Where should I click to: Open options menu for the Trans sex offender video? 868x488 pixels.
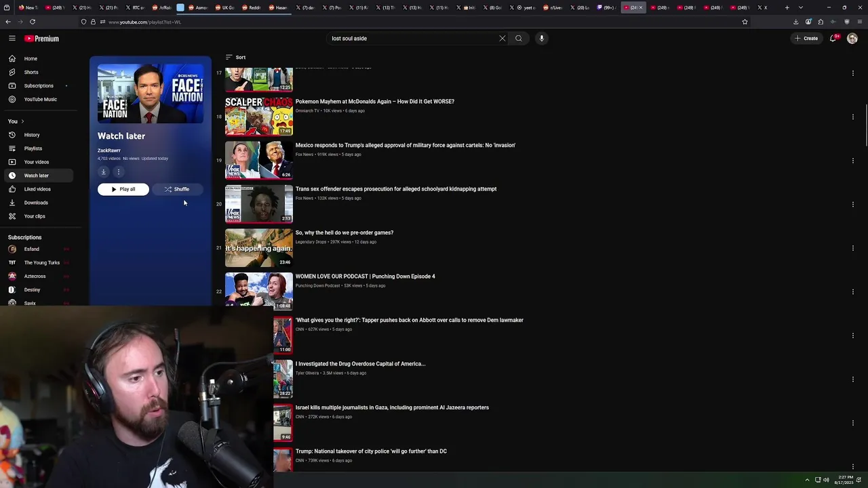(853, 204)
